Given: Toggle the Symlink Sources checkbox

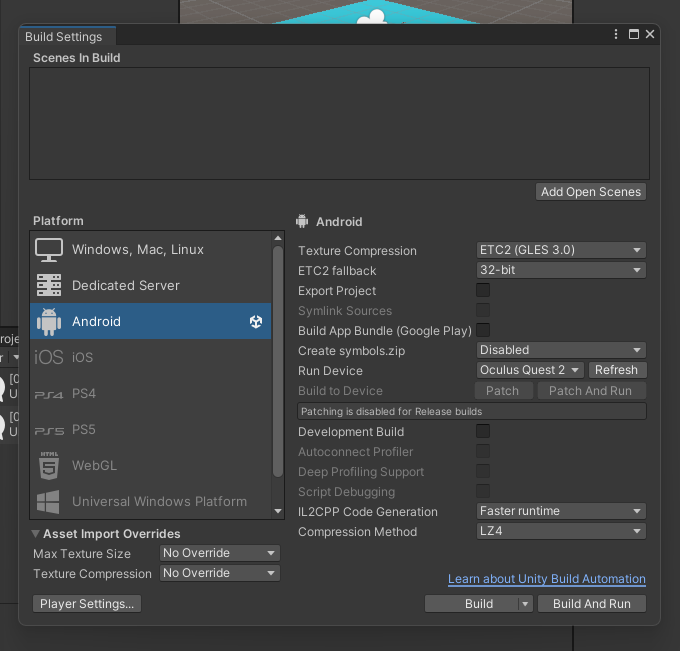Looking at the screenshot, I should coord(483,310).
